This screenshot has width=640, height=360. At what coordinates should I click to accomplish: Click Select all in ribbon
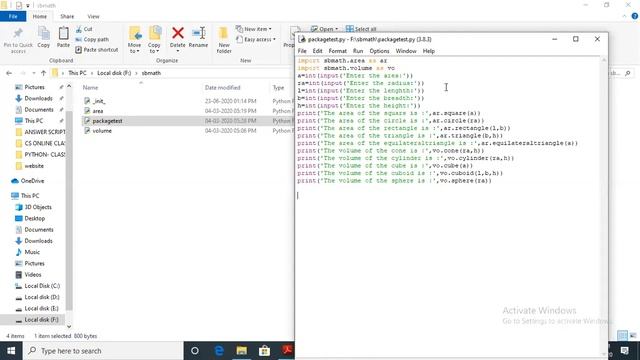361,29
